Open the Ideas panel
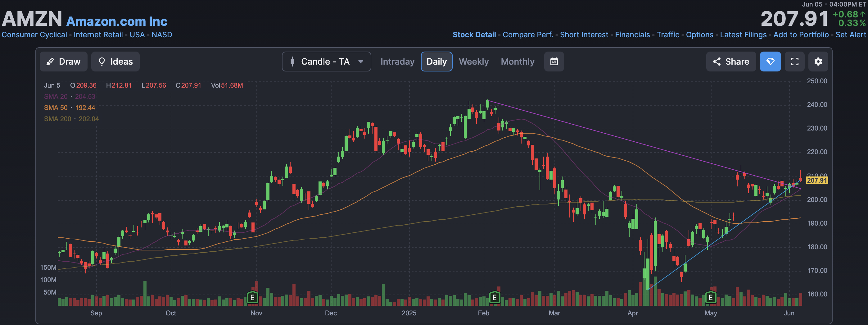Image resolution: width=868 pixels, height=325 pixels. (115, 61)
